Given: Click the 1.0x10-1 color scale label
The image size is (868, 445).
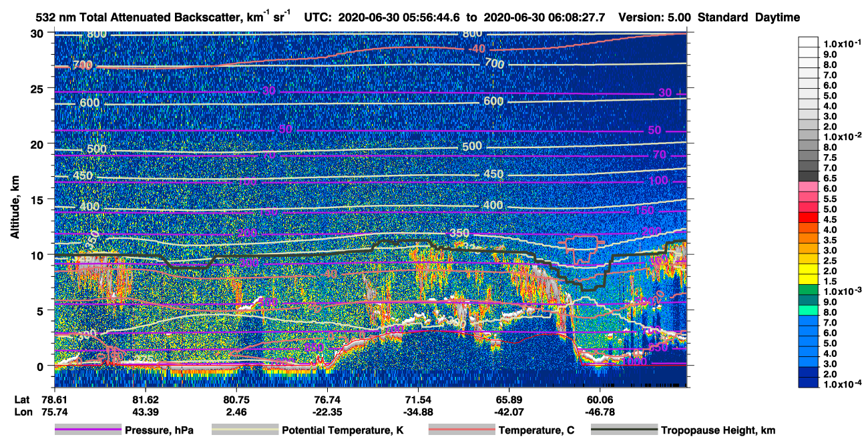Looking at the screenshot, I should [x=841, y=43].
